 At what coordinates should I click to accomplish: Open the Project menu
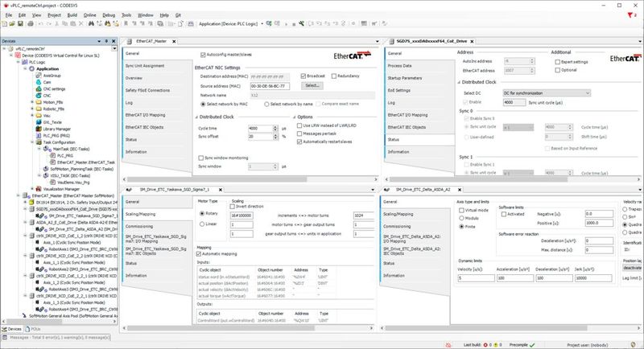point(54,15)
